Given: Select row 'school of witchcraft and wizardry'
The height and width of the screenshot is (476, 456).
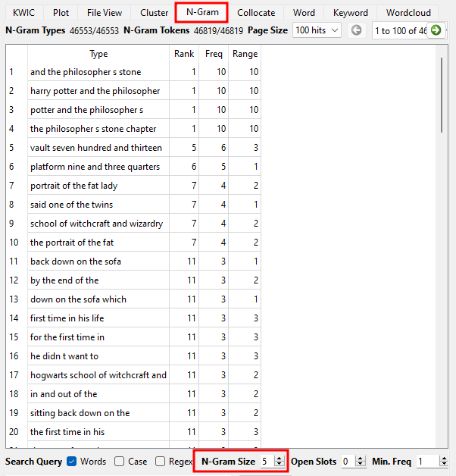Looking at the screenshot, I should coord(133,224).
